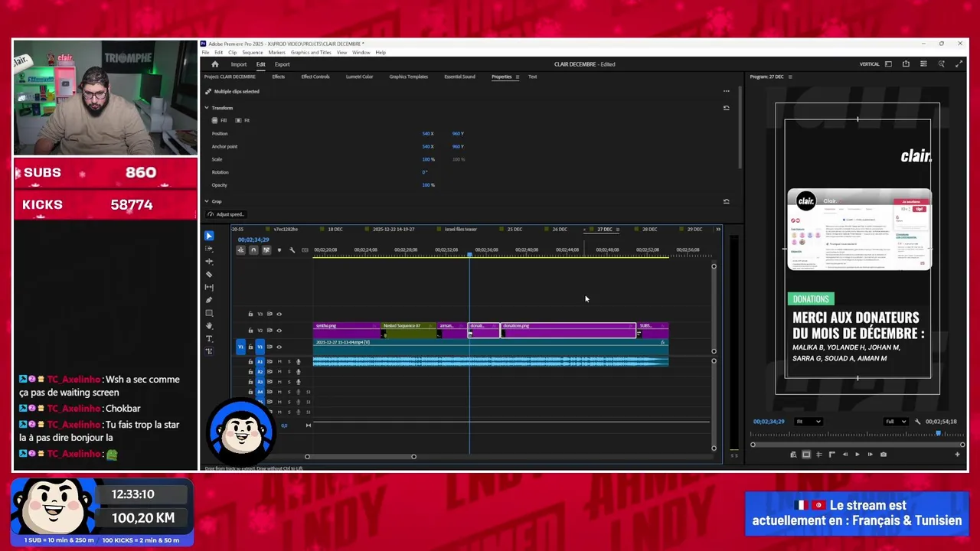Go to the Export workspace
980x551 pixels.
coord(283,64)
